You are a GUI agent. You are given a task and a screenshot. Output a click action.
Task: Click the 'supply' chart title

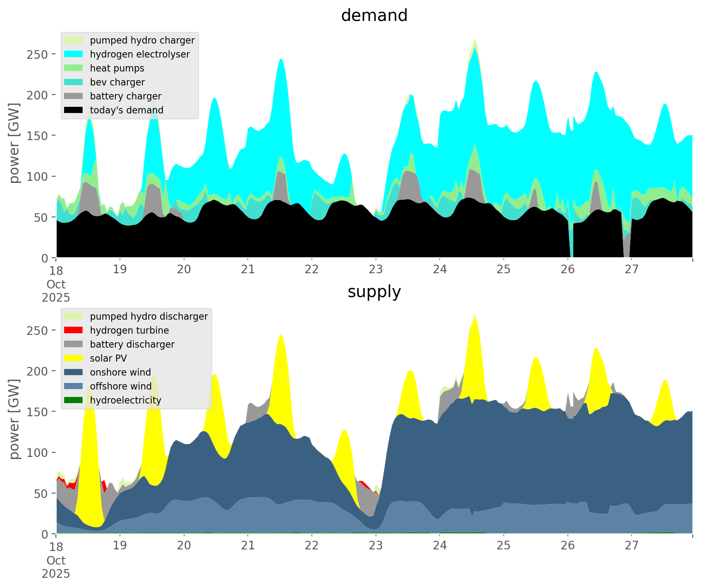[374, 292]
